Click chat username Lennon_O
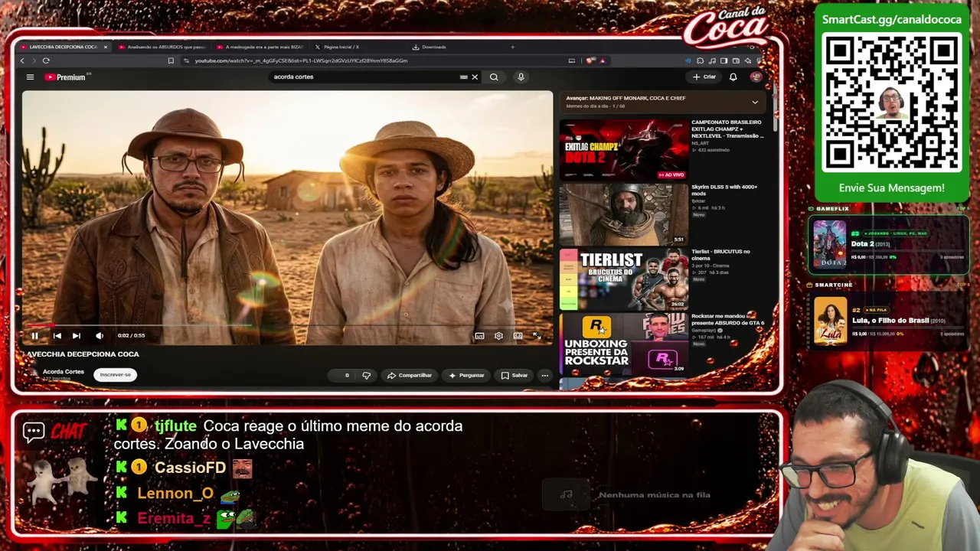 coord(175,494)
